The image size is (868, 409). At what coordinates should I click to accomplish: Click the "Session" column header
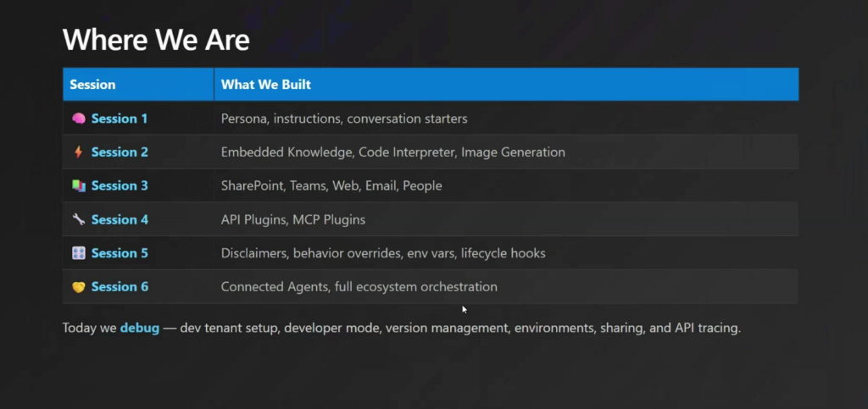[x=92, y=85]
